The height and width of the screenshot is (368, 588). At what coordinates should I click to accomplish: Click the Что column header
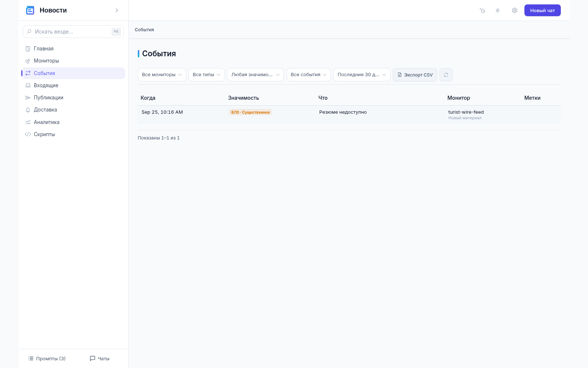[323, 98]
